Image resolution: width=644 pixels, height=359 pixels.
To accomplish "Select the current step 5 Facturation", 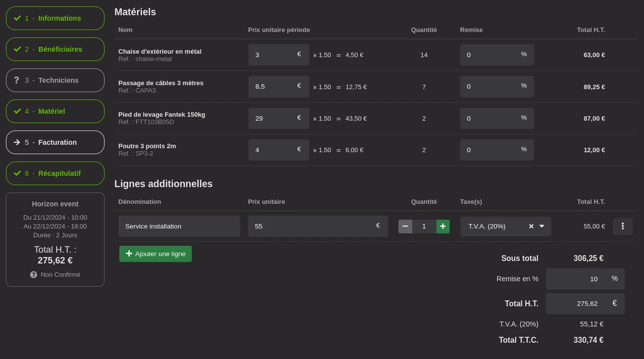I will (x=55, y=142).
